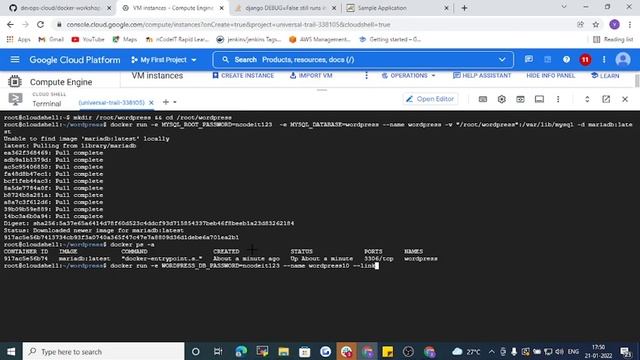
Task: Open the Windows Start menu
Action: click(11, 351)
